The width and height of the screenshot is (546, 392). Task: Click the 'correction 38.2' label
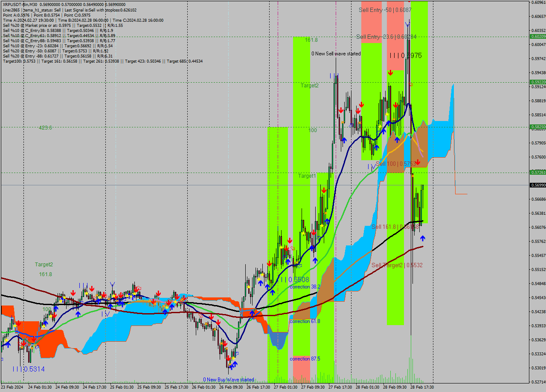pos(305,287)
